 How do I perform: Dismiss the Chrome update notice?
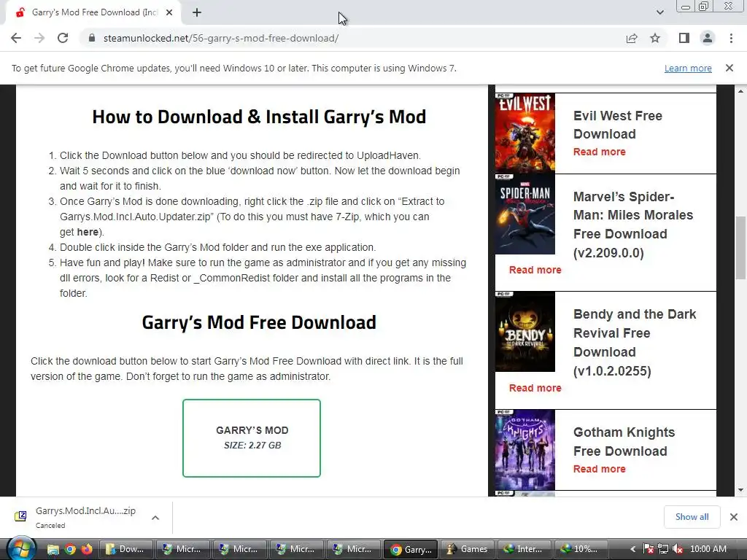(729, 68)
